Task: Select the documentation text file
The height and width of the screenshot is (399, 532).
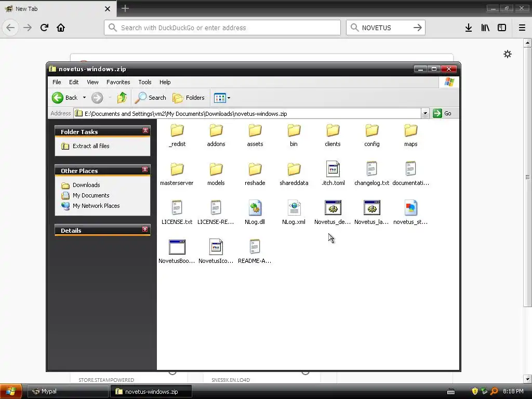Action: (410, 174)
